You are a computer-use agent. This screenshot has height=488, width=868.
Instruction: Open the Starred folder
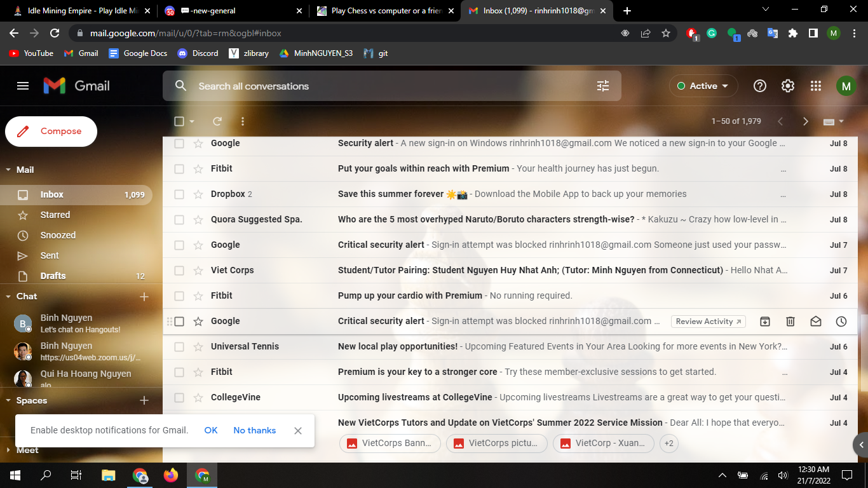[55, 215]
